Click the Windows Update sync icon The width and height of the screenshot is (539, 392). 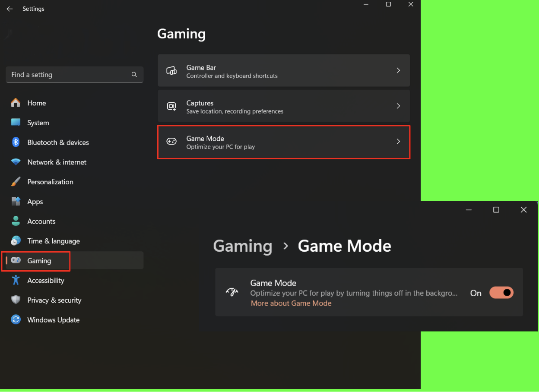click(x=16, y=319)
